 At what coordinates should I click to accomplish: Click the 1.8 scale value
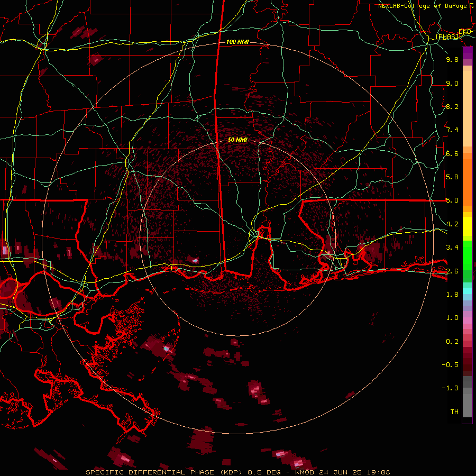452,295
